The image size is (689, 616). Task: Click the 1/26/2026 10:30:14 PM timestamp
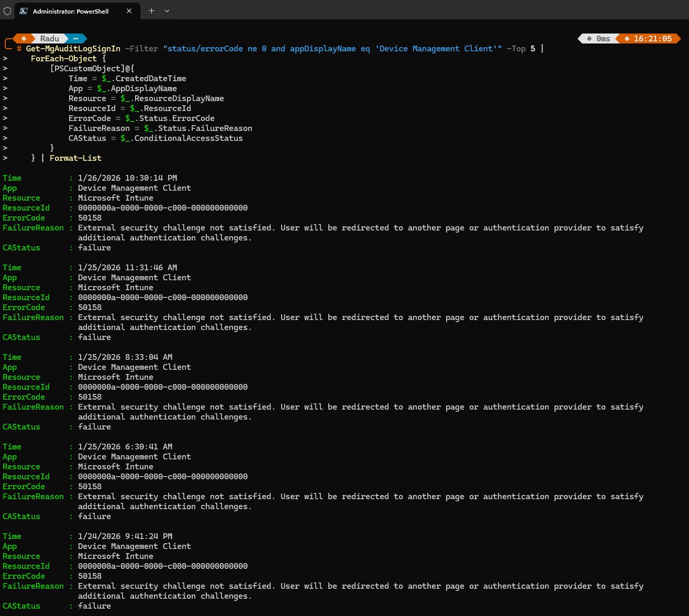[127, 178]
